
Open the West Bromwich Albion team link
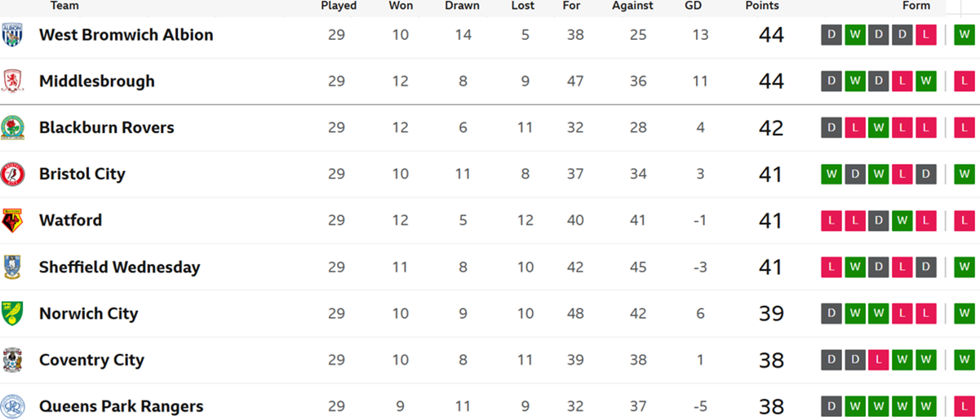tap(126, 35)
